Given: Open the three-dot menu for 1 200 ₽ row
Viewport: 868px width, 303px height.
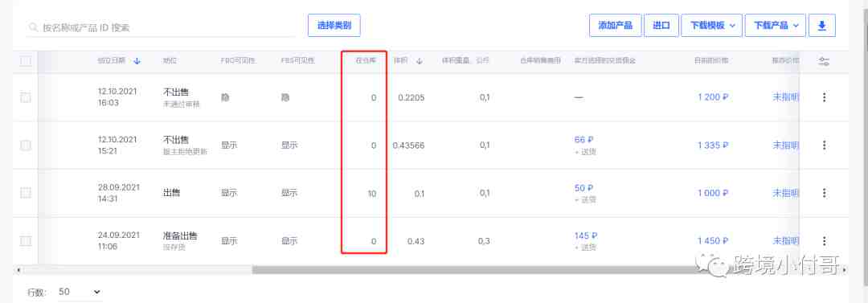Looking at the screenshot, I should (x=824, y=97).
